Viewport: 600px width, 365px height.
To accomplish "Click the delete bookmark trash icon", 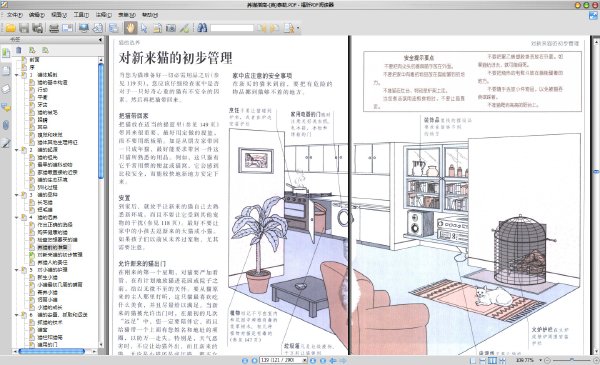I will pos(19,50).
